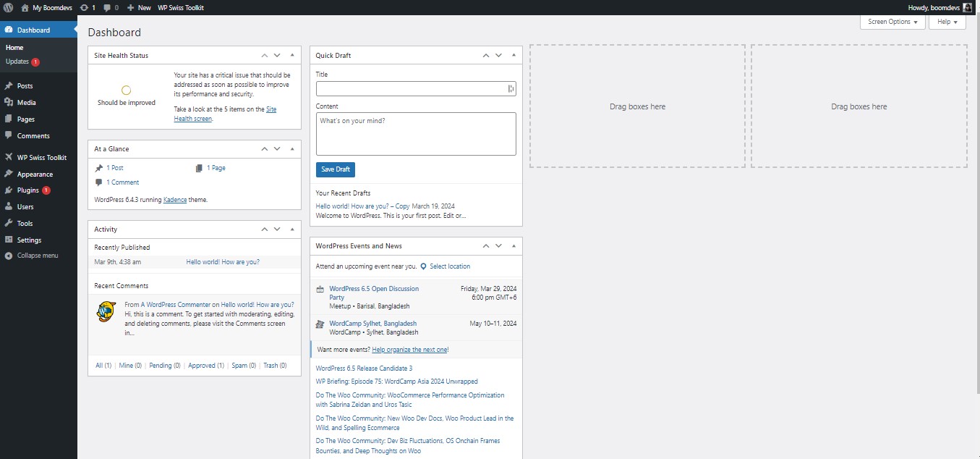Move WordPress Events and News box up
The width and height of the screenshot is (980, 459).
point(487,245)
